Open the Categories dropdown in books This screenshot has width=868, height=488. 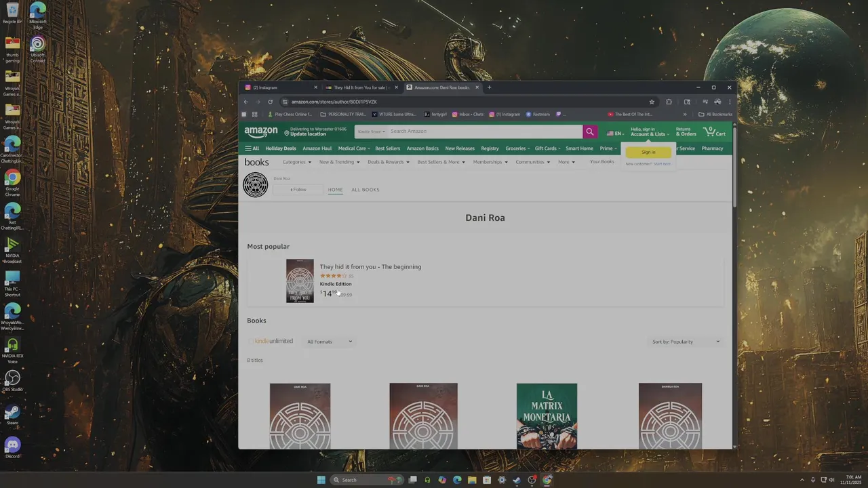(297, 162)
